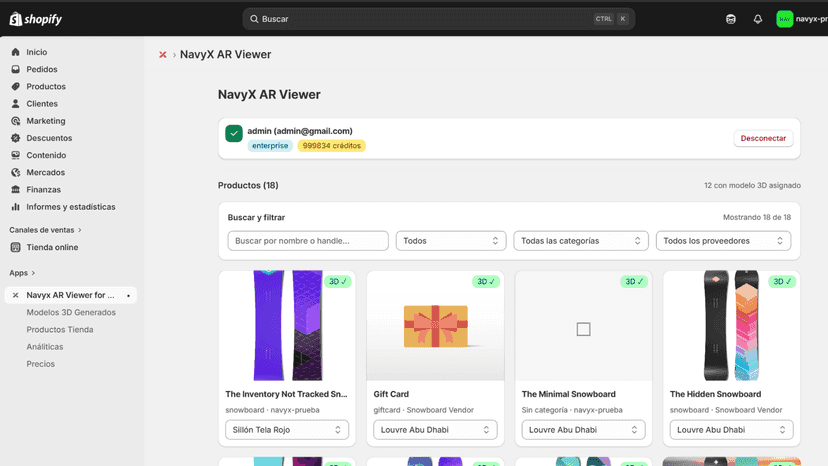
Task: Click 3D badge on Minimal Snowboard card
Action: click(634, 282)
